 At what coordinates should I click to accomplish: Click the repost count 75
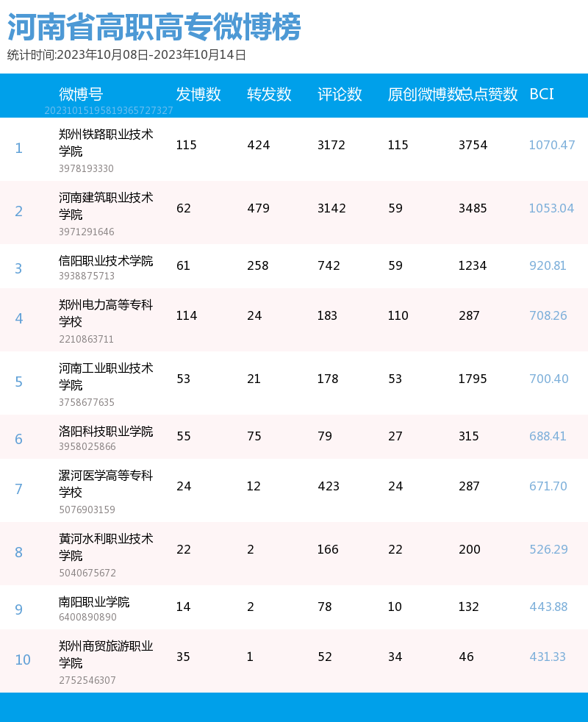point(254,436)
